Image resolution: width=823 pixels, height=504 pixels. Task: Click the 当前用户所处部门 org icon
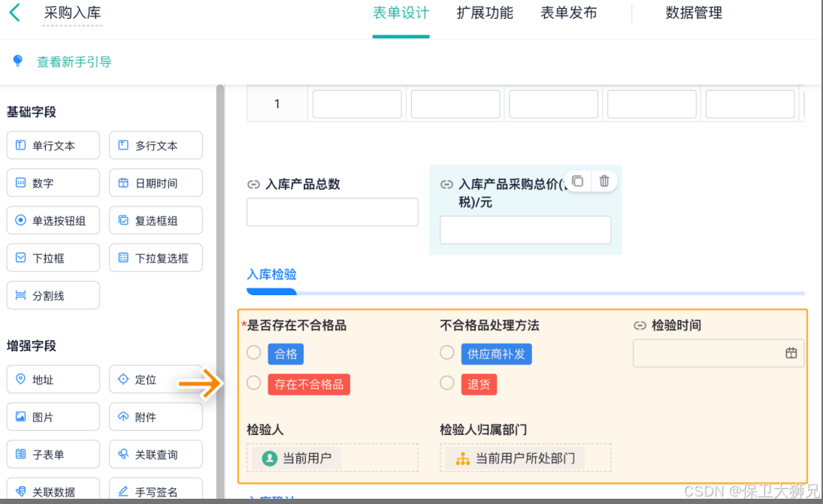462,458
